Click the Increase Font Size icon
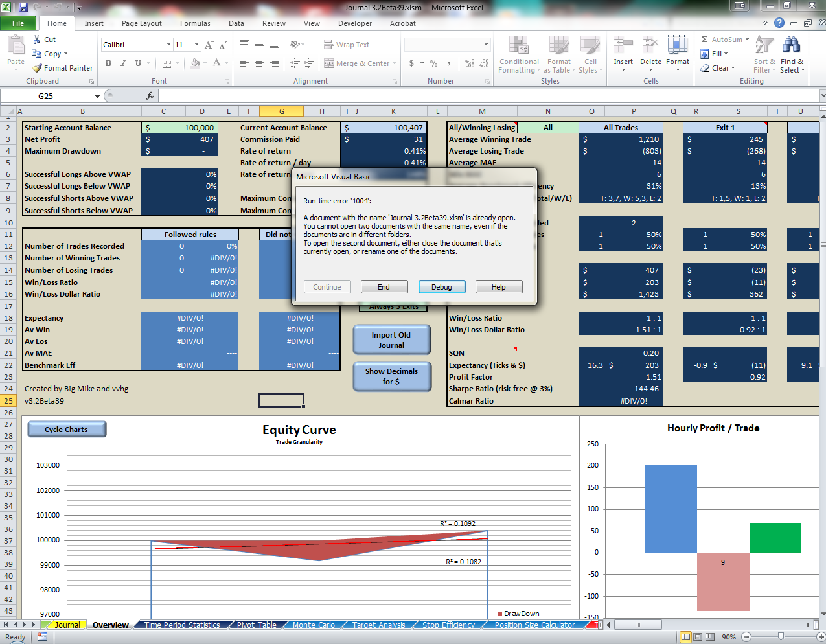 [209, 45]
